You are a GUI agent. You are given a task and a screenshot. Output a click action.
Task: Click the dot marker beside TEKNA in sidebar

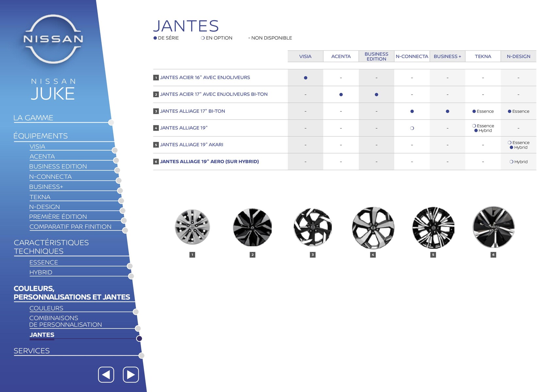(121, 201)
